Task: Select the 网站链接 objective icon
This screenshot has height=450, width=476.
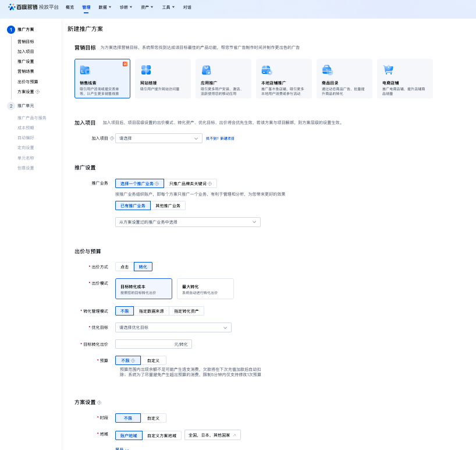Action: point(146,70)
